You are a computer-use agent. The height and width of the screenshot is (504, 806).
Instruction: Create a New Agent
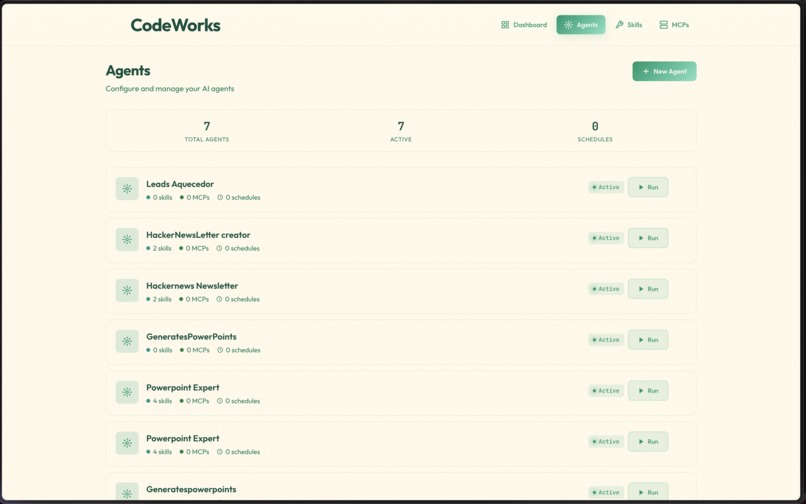tap(664, 71)
